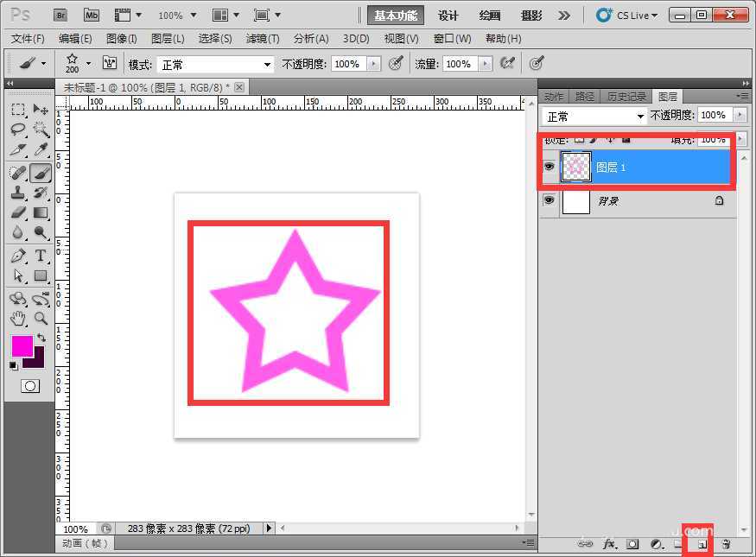The width and height of the screenshot is (756, 557).
Task: Click the create new layer icon
Action: [x=702, y=544]
